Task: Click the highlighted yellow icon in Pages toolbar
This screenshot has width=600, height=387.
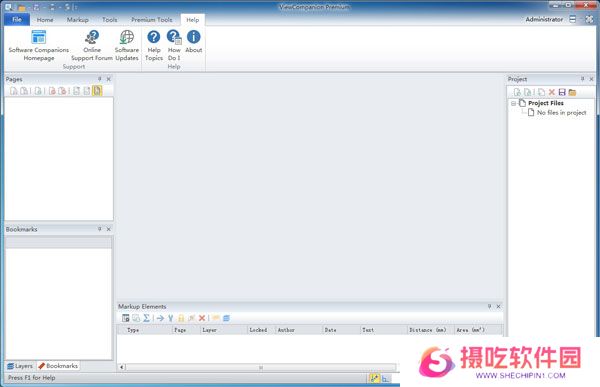Action: 97,91
